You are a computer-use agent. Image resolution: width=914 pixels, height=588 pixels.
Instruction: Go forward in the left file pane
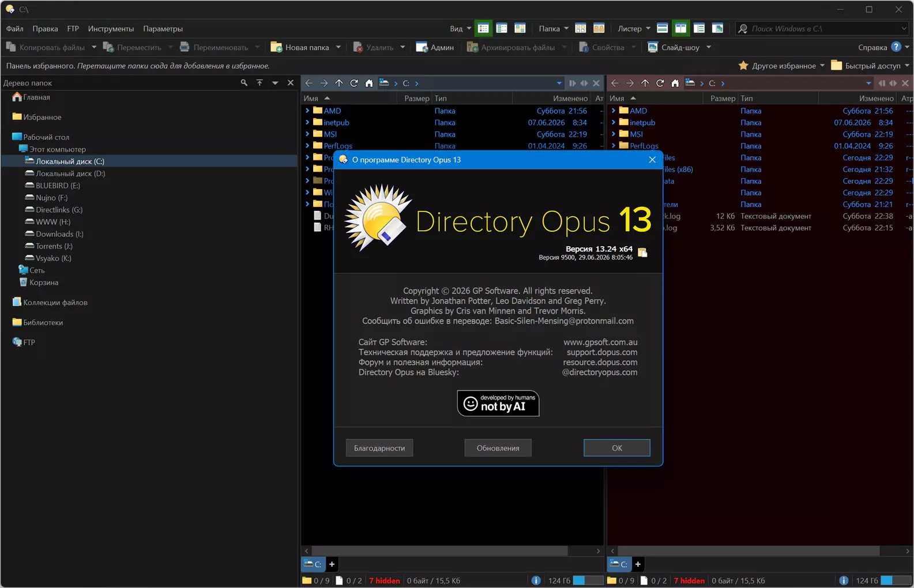tap(324, 83)
